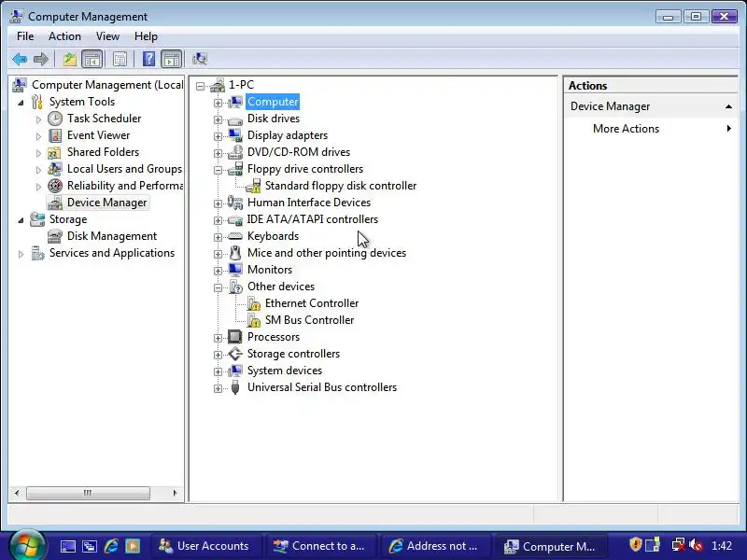Image resolution: width=747 pixels, height=560 pixels.
Task: Switch to Address not... browser taskbar button
Action: point(435,546)
